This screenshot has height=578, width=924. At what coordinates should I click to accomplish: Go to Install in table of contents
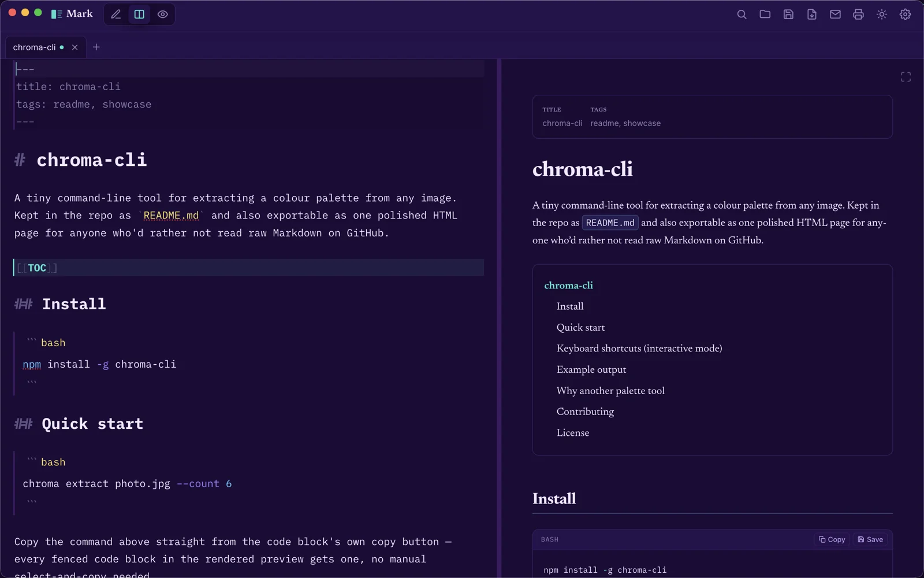(570, 306)
